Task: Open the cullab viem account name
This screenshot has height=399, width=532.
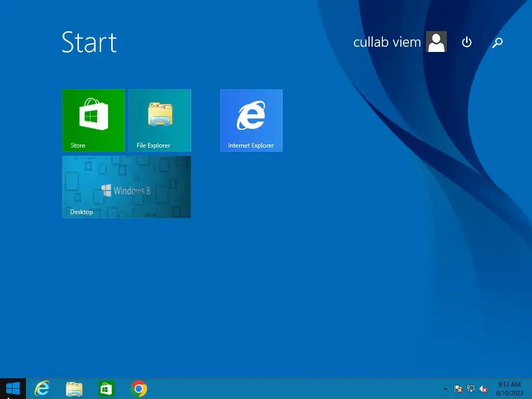Action: [x=387, y=42]
